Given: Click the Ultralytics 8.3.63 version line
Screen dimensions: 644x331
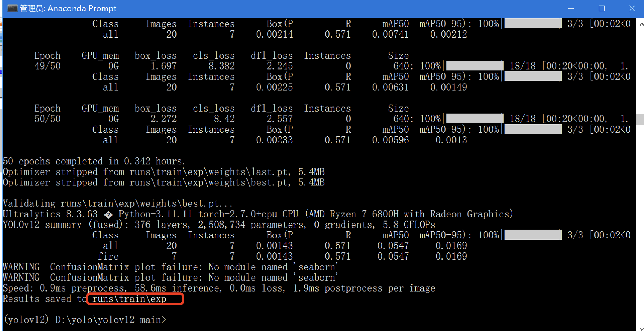Looking at the screenshot, I should (x=258, y=214).
